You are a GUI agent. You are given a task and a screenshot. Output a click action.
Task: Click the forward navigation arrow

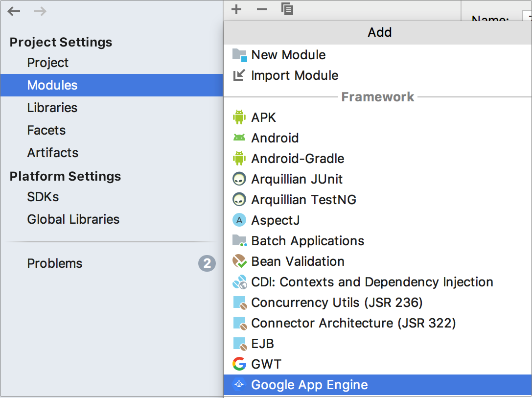40,11
